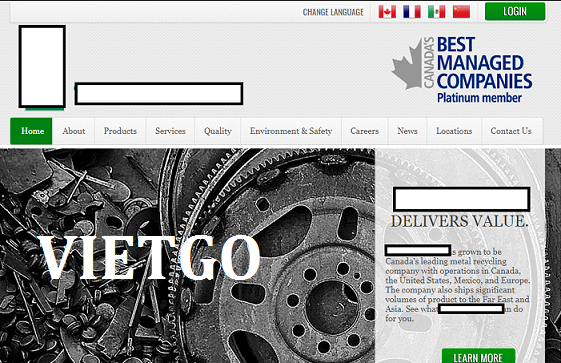Screen dimensions: 561x363
Task: Select the Chinese flag language icon
Action: 461,12
